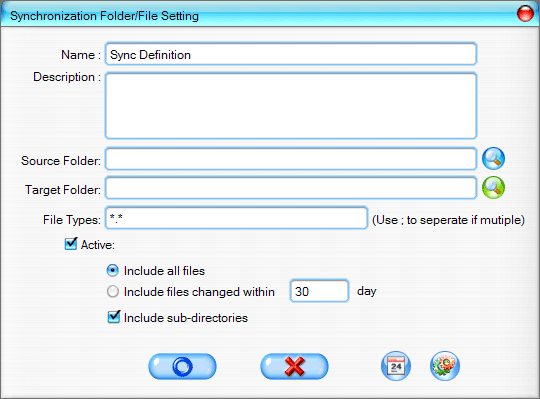Click the 'Synchronization Folder/File Setting' title

(104, 16)
